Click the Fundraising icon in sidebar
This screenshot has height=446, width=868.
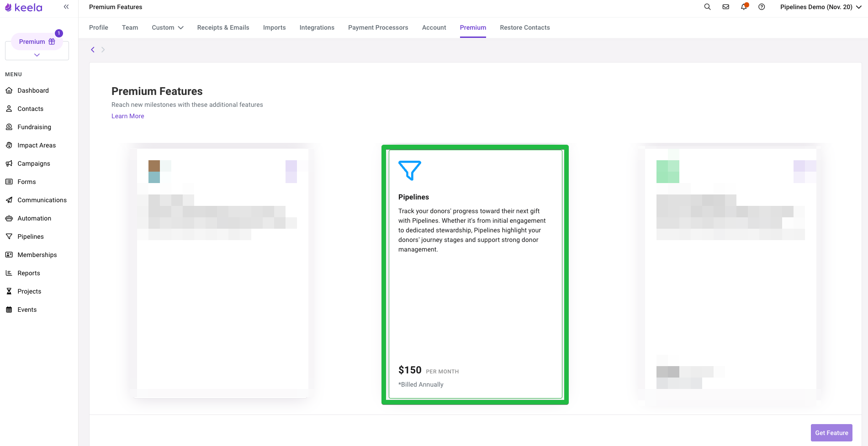pyautogui.click(x=9, y=127)
